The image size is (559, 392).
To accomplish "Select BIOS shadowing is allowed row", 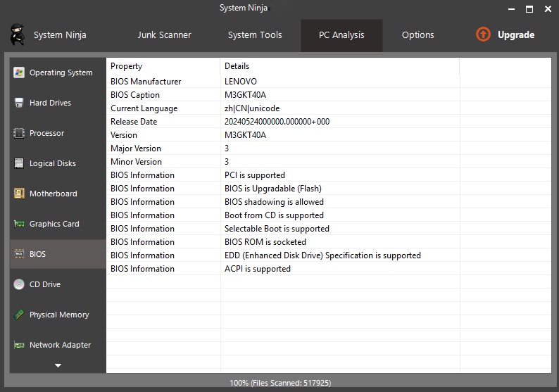I will pyautogui.click(x=329, y=202).
